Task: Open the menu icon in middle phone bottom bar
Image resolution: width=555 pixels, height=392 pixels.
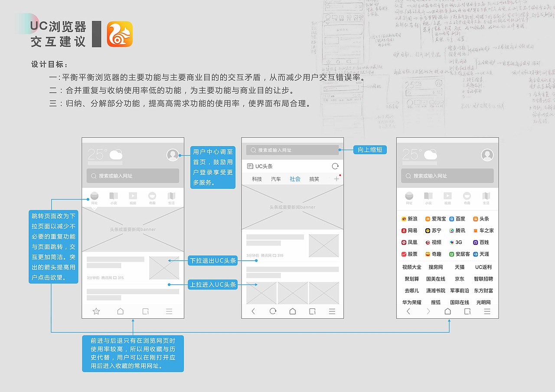Action: pos(332,311)
